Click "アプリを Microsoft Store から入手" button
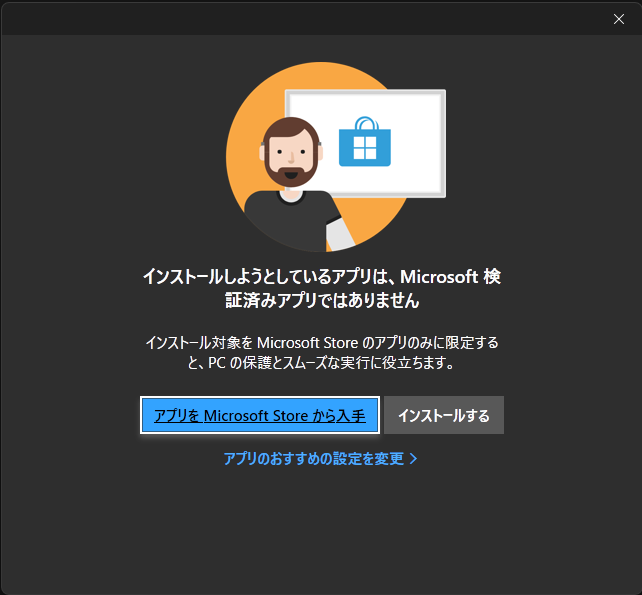The height and width of the screenshot is (595, 642). 260,415
